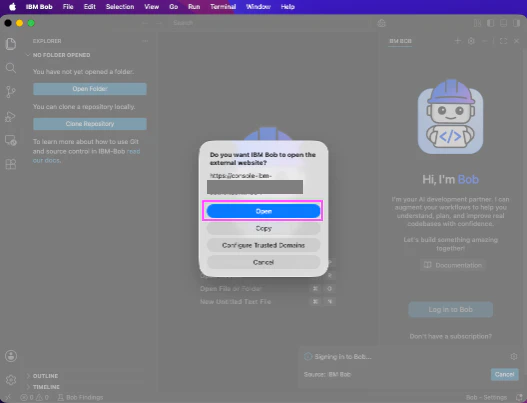Click the Accounts icon in activity bar
The width and height of the screenshot is (527, 403).
tap(11, 356)
